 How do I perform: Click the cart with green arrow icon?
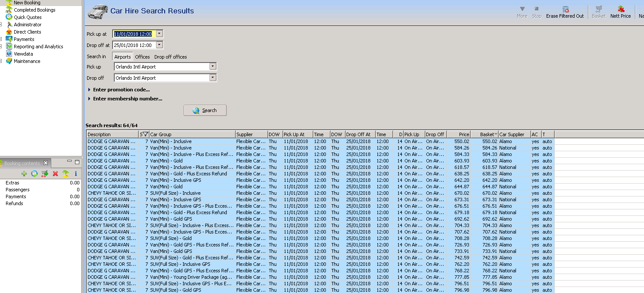click(x=45, y=174)
